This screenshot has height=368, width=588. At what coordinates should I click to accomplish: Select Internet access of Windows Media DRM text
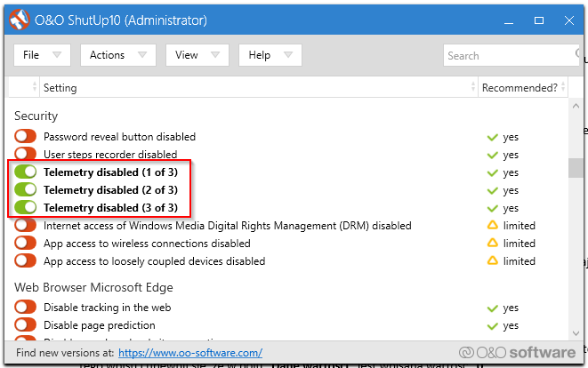228,225
